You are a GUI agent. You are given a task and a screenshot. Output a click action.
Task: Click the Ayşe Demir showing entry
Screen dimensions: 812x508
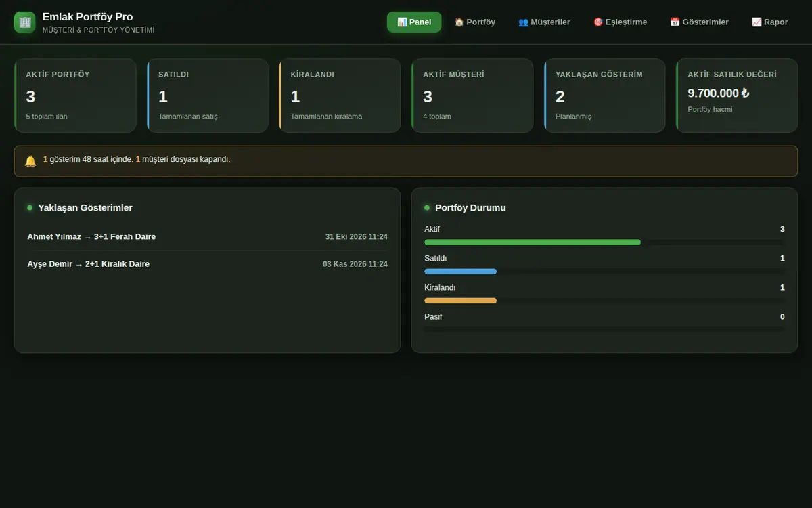coord(207,264)
